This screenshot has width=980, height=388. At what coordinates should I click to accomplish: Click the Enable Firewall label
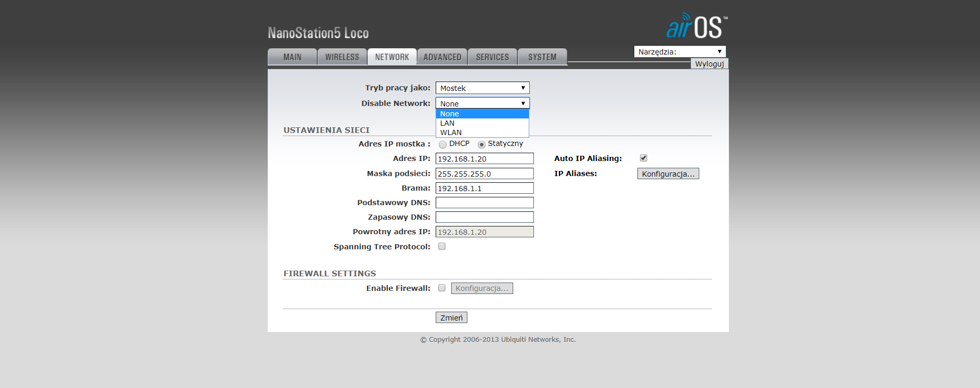[398, 288]
